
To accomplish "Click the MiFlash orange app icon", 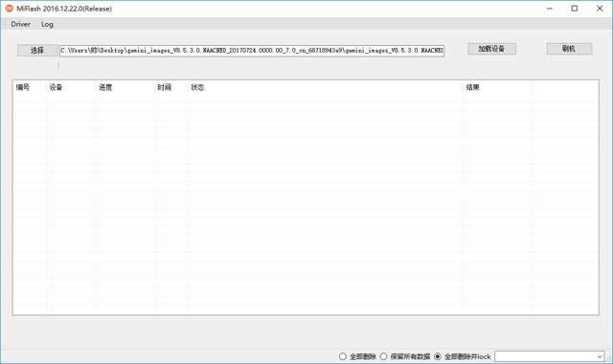I will pyautogui.click(x=9, y=9).
